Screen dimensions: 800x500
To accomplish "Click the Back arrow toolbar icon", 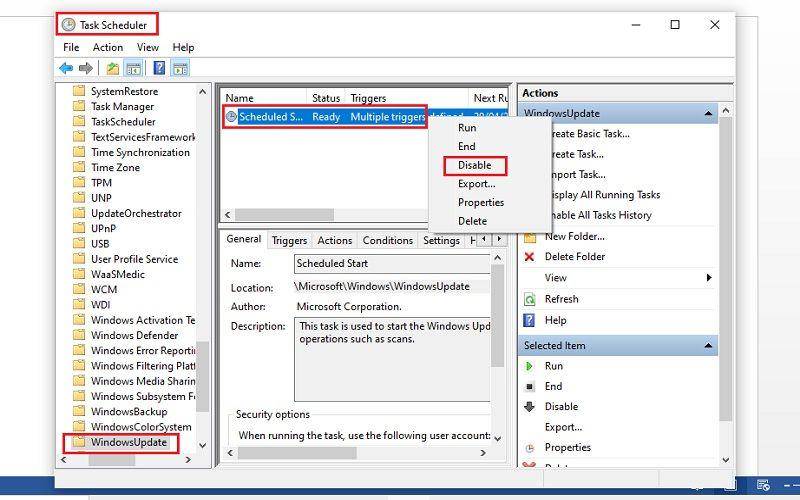I will pos(66,68).
